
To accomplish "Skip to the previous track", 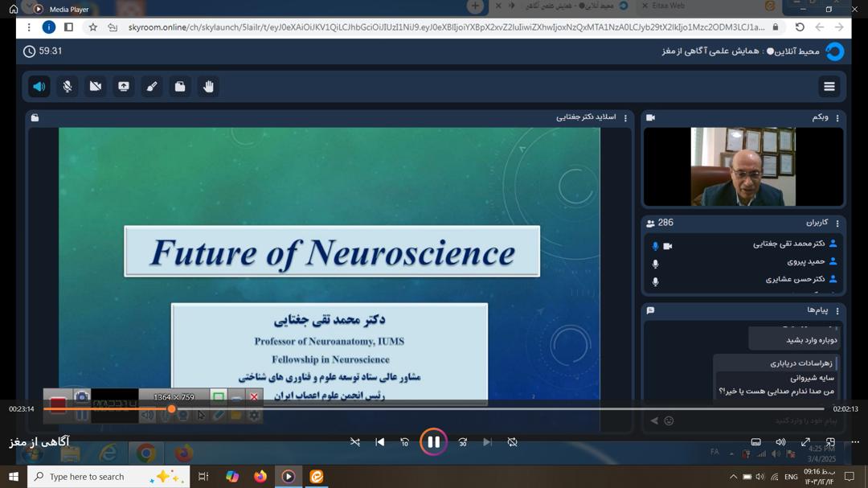I will pyautogui.click(x=379, y=442).
